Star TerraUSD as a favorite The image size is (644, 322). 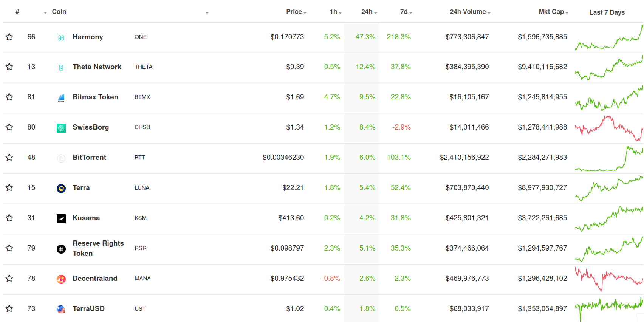click(9, 308)
